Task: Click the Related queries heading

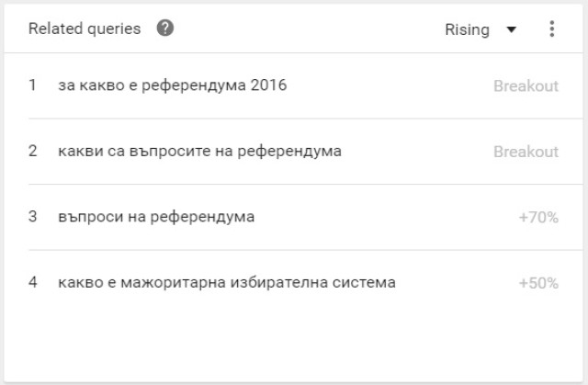Action: click(85, 28)
